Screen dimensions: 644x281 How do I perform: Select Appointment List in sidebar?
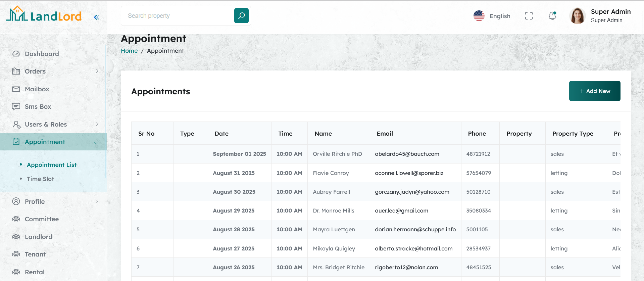[x=52, y=165]
